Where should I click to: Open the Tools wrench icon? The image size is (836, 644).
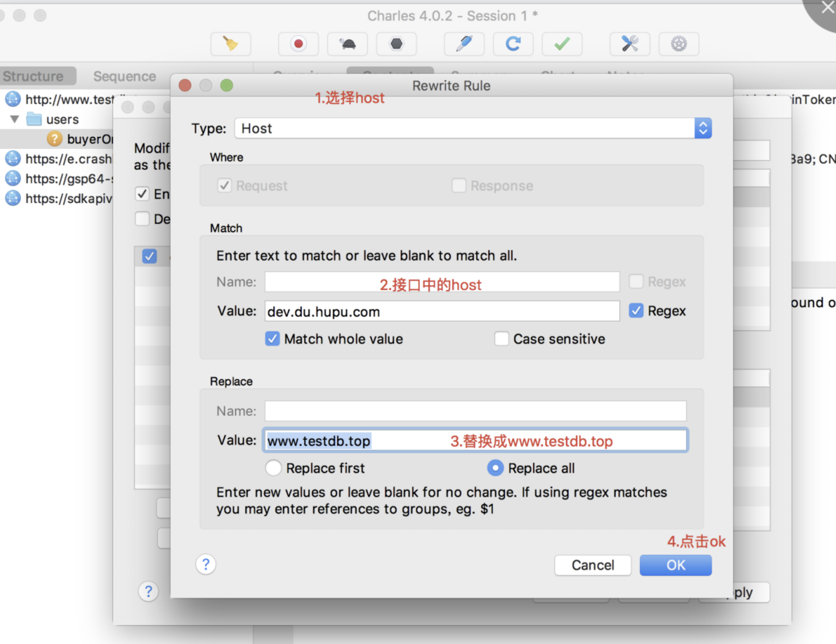[x=630, y=44]
